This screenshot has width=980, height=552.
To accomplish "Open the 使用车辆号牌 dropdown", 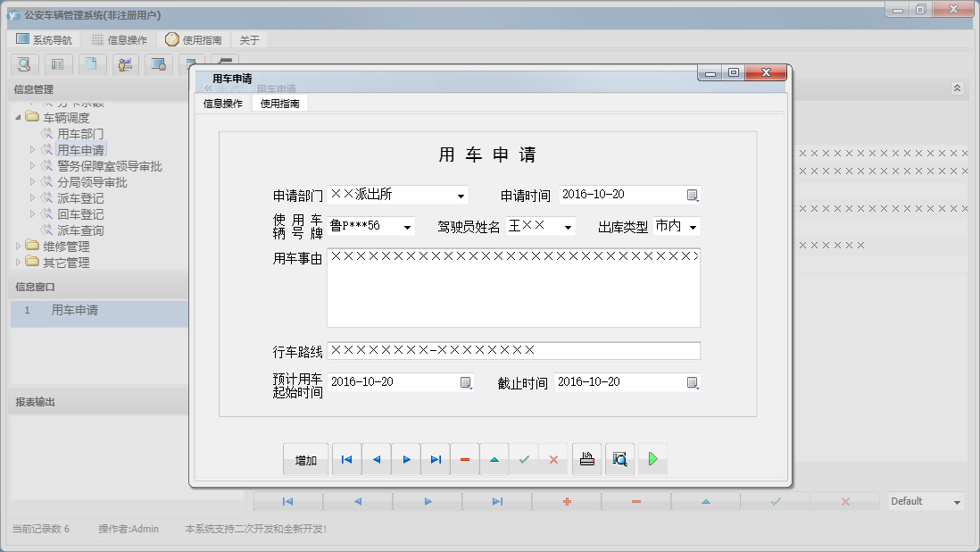I will point(407,227).
